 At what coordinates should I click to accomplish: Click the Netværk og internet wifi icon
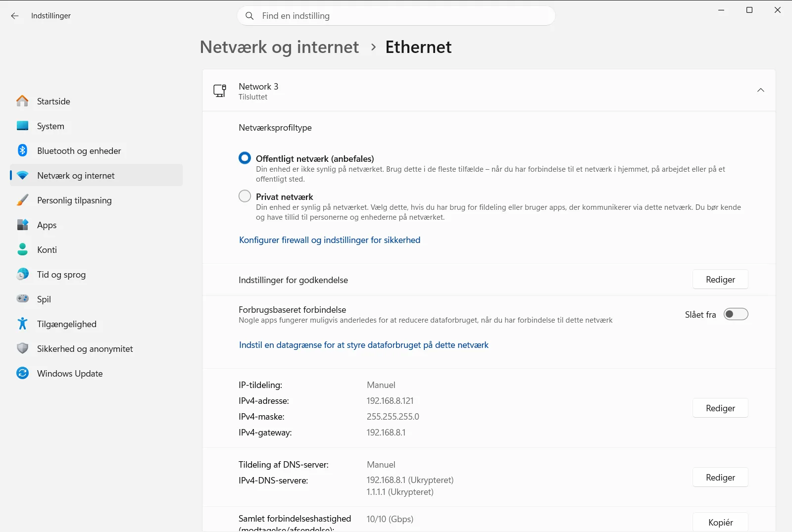point(22,175)
